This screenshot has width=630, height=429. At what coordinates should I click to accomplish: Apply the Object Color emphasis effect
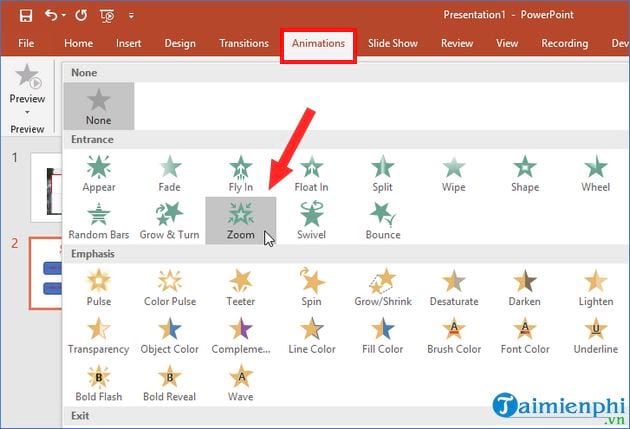pos(170,335)
